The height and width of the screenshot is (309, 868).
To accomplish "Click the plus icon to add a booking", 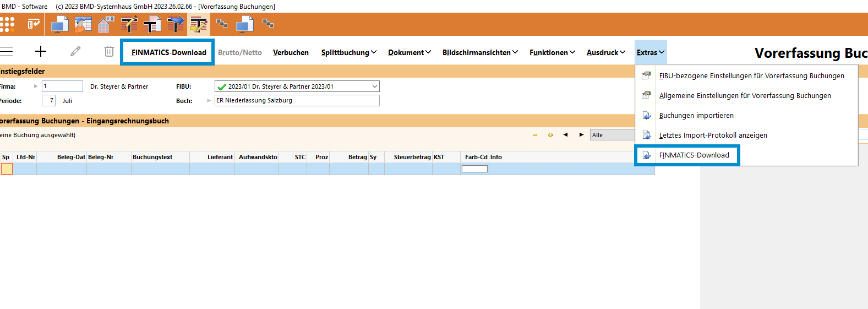I will click(x=41, y=52).
